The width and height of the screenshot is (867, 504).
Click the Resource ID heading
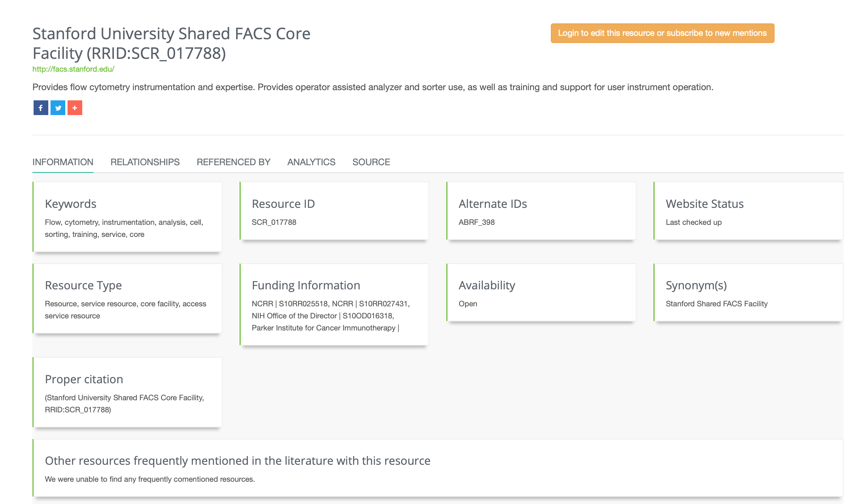(283, 204)
